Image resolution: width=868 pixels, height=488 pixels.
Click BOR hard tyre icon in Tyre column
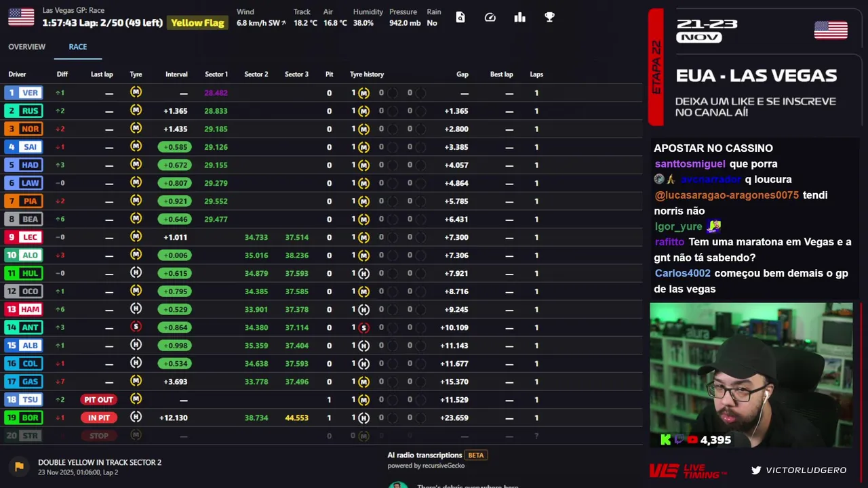tap(136, 417)
